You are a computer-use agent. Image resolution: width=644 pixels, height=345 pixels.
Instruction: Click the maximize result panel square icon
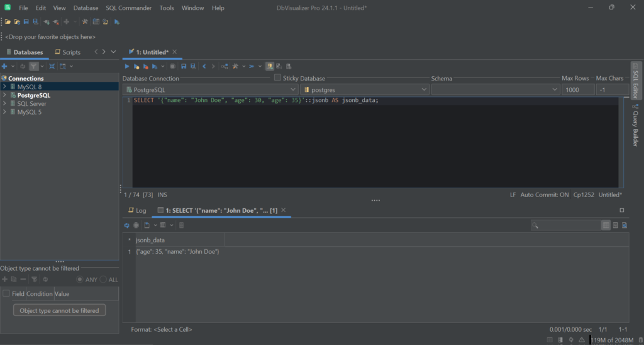pos(622,210)
